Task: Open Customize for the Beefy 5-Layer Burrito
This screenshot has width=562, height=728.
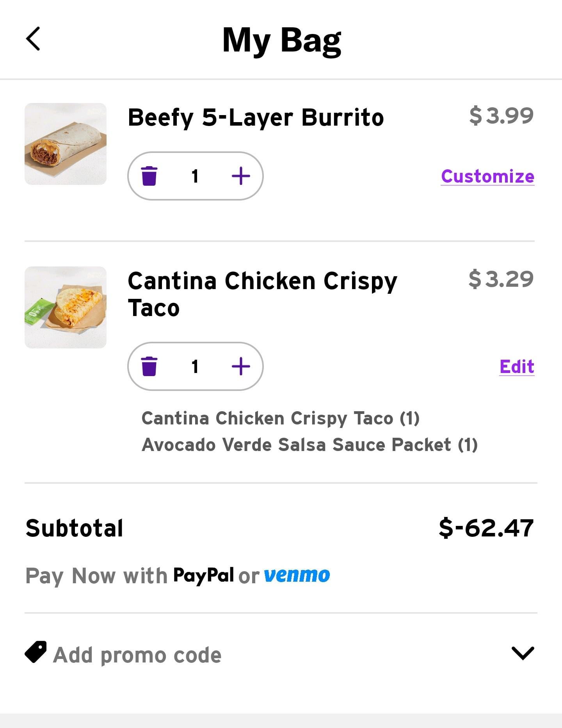Action: 487,176
